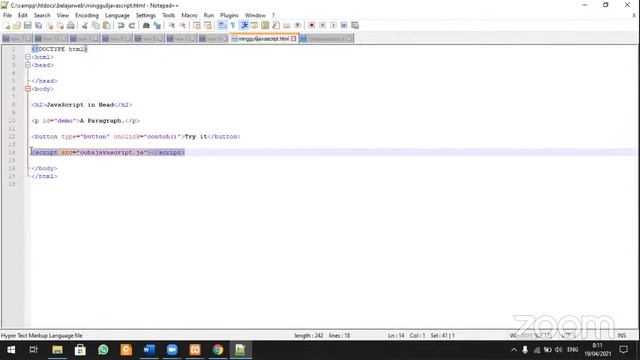The image size is (640, 360).
Task: Click 'length : 242' in the status bar
Action: click(309, 336)
